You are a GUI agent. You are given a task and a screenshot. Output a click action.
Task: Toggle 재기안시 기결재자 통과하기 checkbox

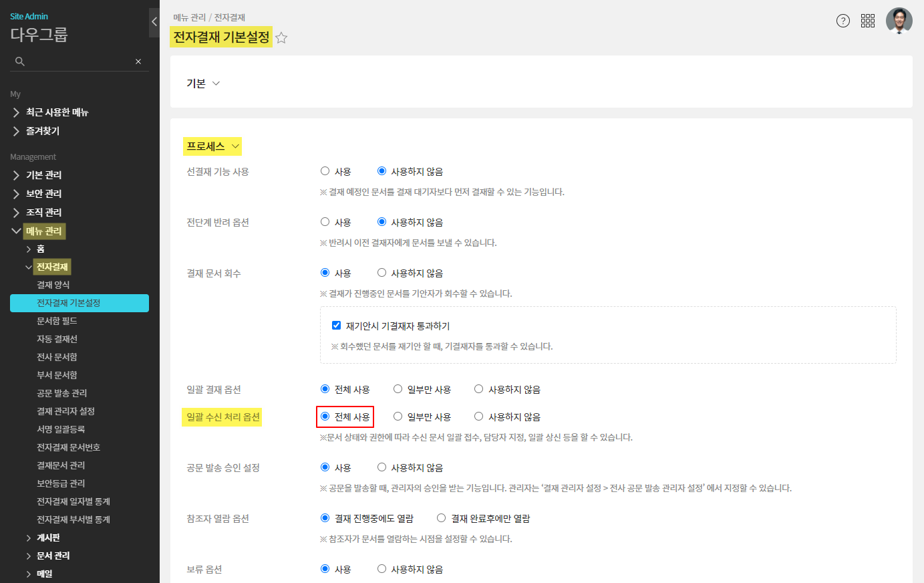click(x=337, y=326)
